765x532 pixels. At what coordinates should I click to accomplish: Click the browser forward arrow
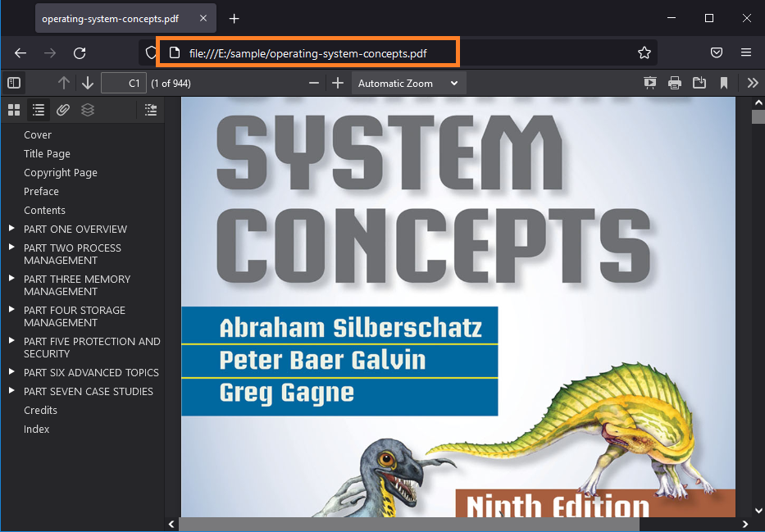click(x=50, y=52)
